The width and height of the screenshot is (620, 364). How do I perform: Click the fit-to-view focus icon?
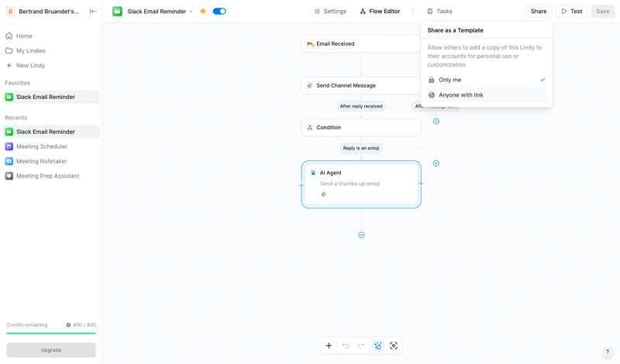[394, 346]
